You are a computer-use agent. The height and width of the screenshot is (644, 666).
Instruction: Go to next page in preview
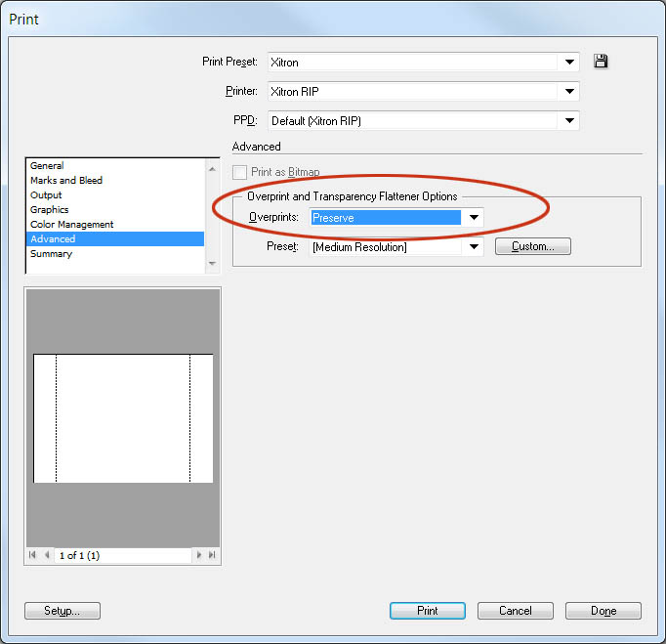click(x=199, y=555)
